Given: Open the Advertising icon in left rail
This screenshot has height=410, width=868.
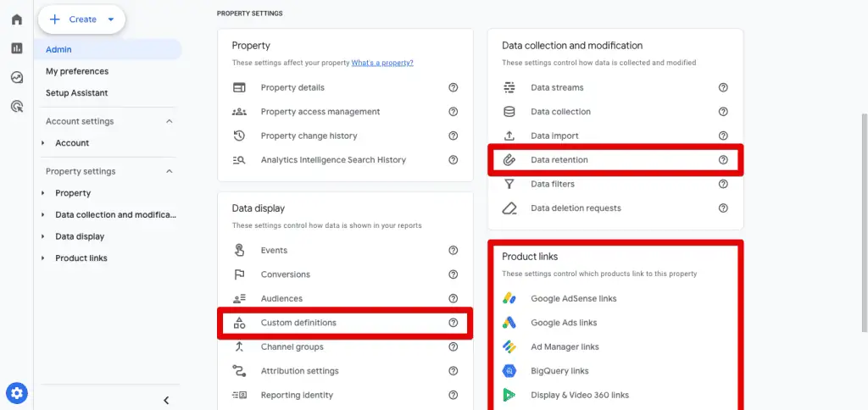Looking at the screenshot, I should 17,106.
